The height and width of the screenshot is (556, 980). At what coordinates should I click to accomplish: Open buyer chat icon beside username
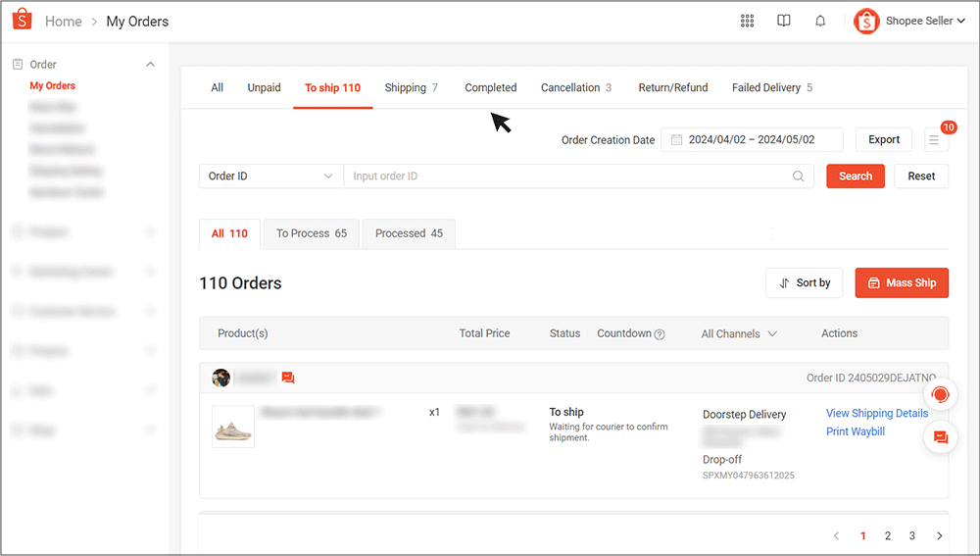click(287, 378)
